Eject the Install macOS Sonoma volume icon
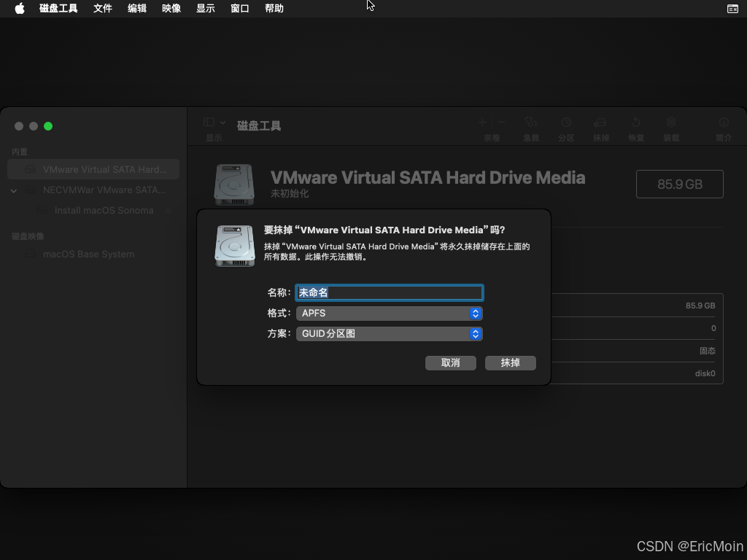Image resolution: width=747 pixels, height=560 pixels. pyautogui.click(x=169, y=211)
